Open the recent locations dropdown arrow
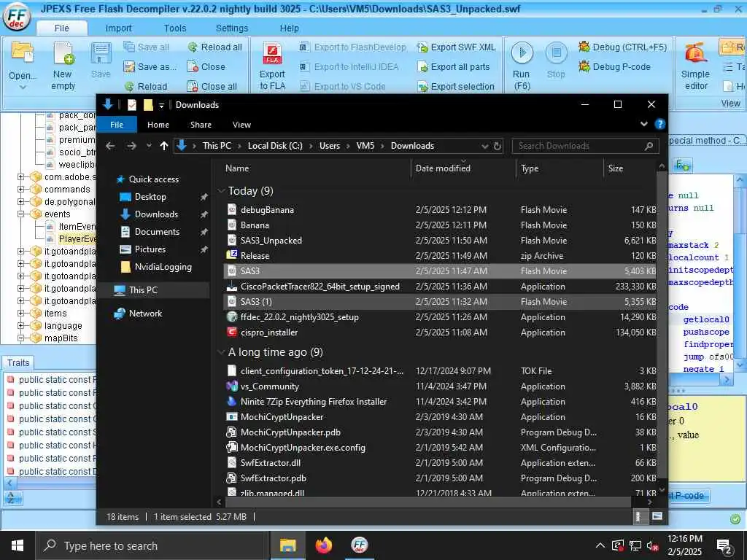The width and height of the screenshot is (747, 560). click(x=149, y=146)
